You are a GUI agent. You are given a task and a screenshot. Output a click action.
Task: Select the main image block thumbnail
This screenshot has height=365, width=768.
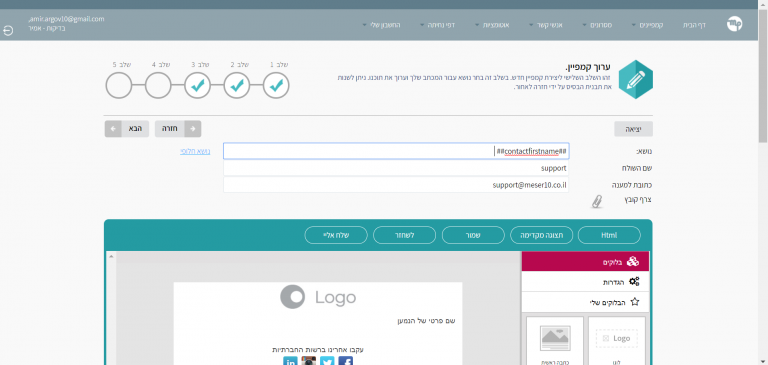coord(555,341)
